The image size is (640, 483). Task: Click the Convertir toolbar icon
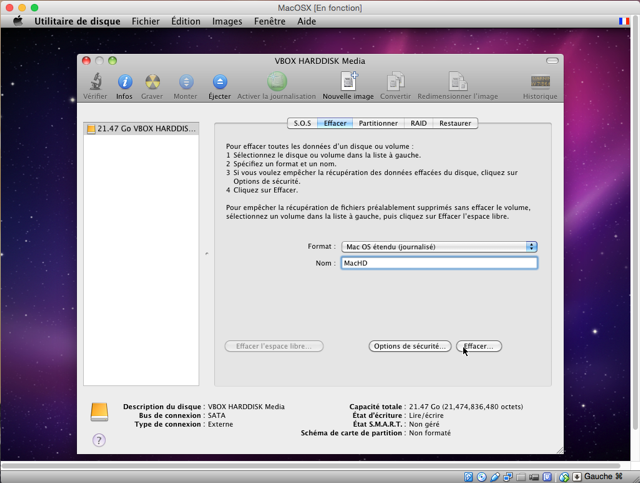(x=395, y=81)
